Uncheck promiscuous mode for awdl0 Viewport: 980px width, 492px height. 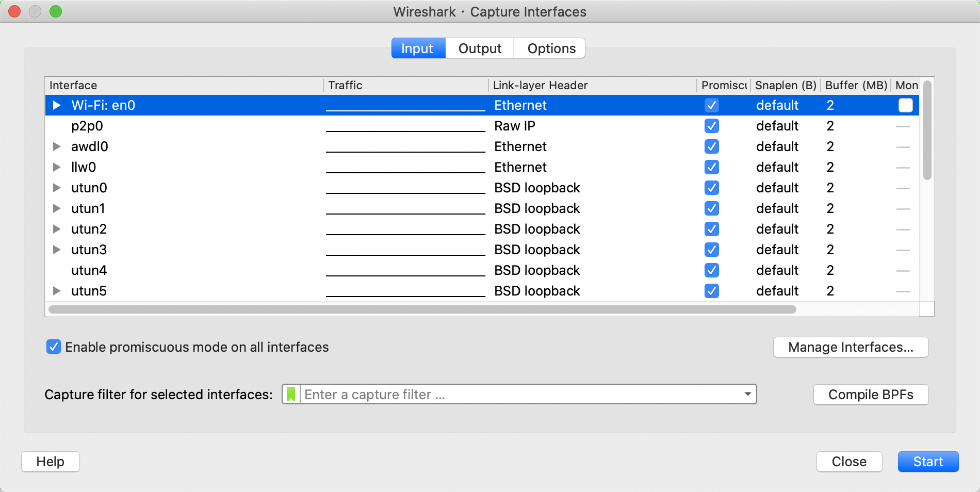[x=712, y=146]
